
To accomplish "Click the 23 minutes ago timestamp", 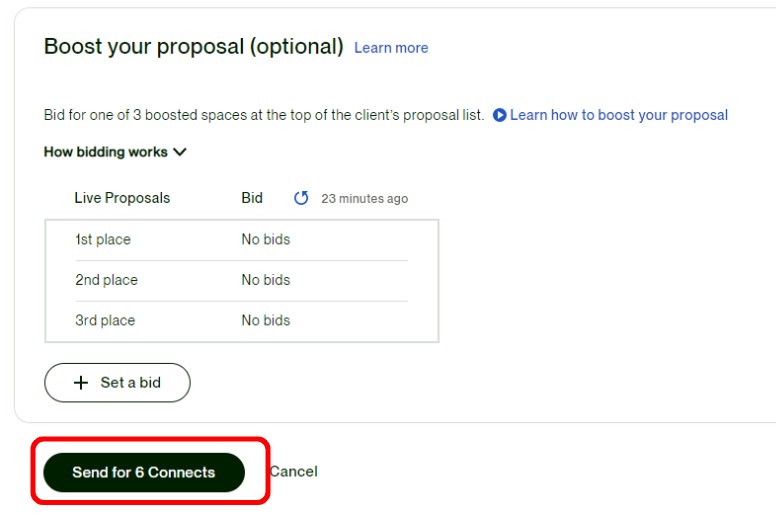I will click(x=365, y=198).
